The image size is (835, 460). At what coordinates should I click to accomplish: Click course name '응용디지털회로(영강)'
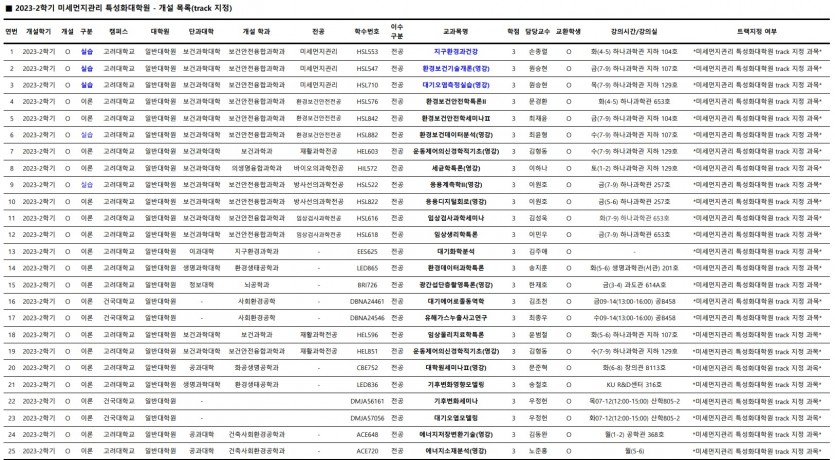[x=455, y=202]
